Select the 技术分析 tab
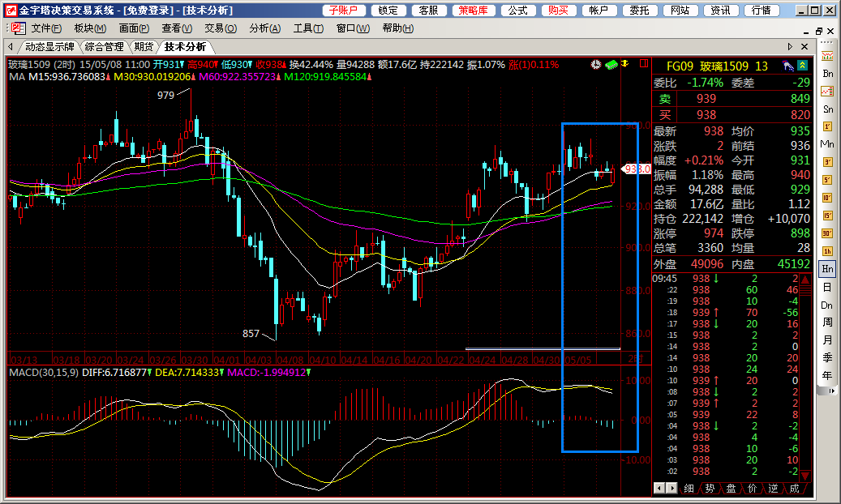 click(185, 47)
